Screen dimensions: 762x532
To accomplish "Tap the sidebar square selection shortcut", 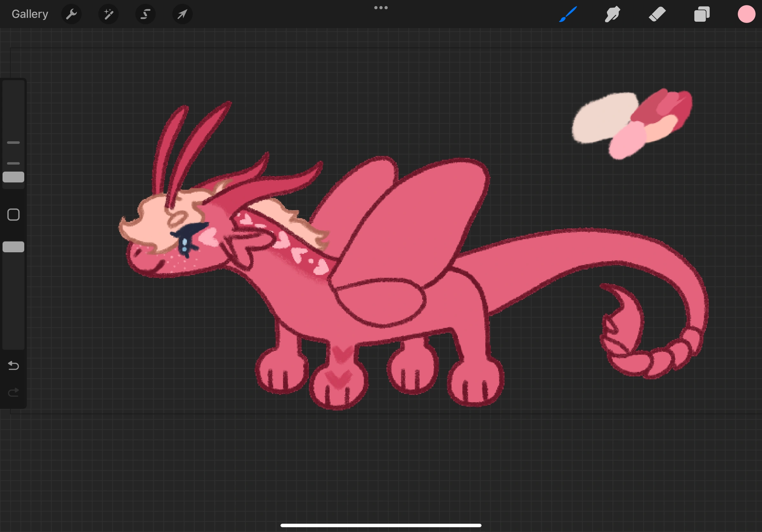I will click(x=14, y=215).
